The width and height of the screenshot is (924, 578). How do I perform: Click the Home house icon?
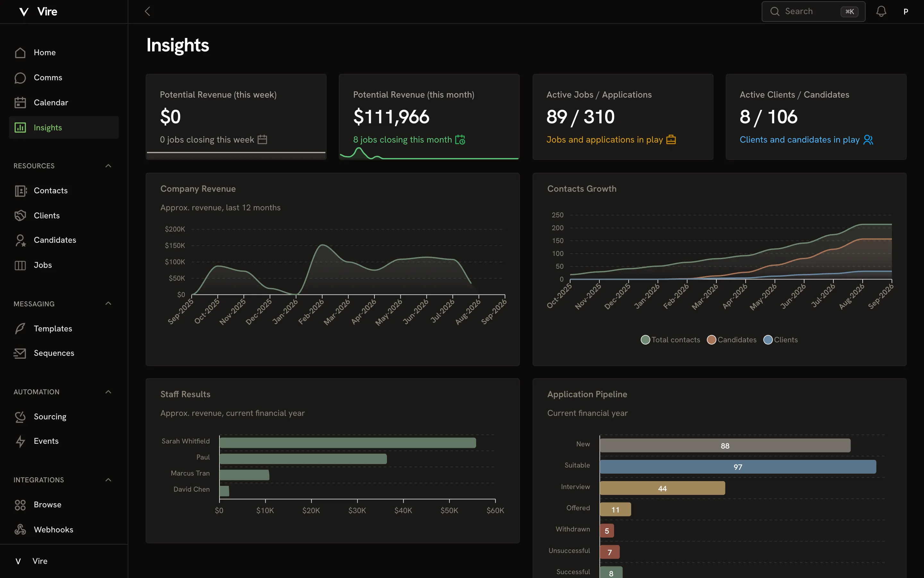pyautogui.click(x=20, y=52)
